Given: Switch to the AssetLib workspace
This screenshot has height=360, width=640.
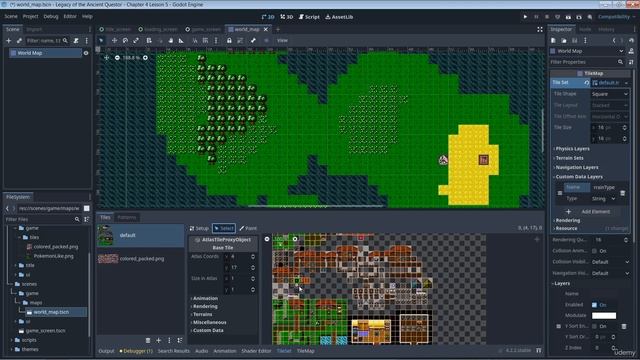Looking at the screenshot, I should 339,17.
